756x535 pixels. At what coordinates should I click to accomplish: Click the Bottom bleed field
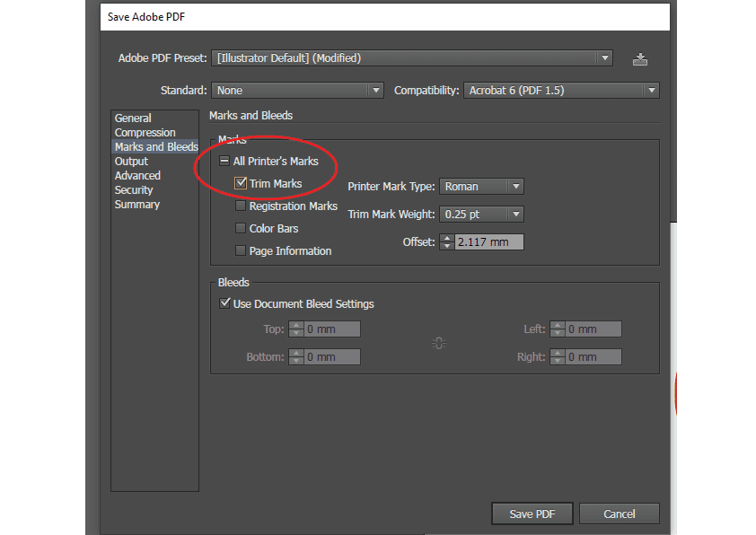coord(331,357)
